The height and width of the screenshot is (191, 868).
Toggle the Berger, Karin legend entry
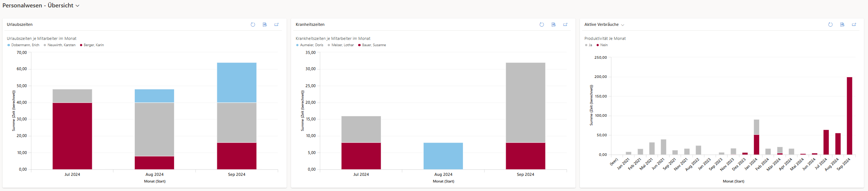click(93, 45)
